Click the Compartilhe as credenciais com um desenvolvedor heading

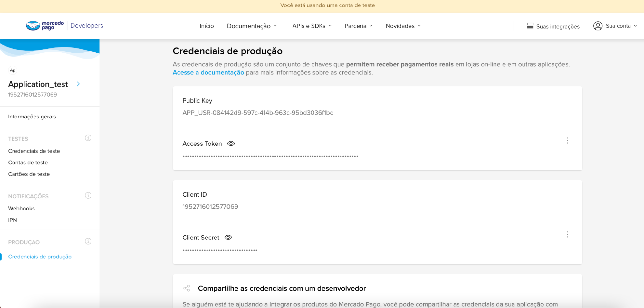[282, 288]
